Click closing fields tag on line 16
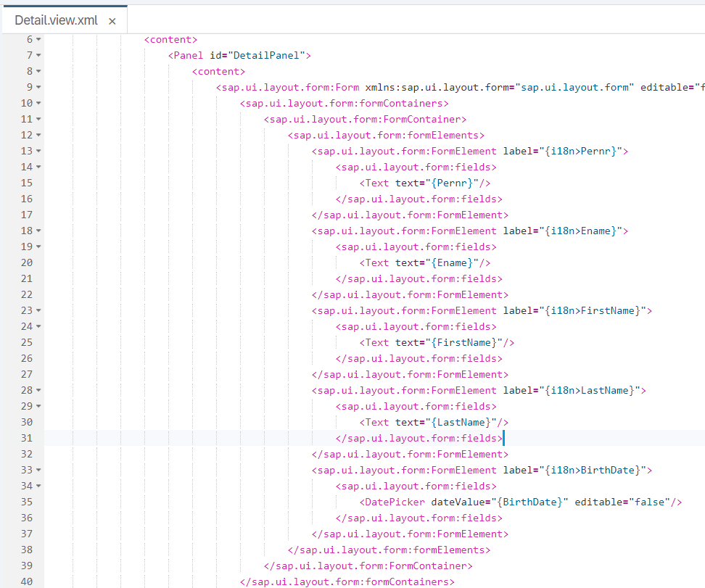Screen dimensions: 705x588 click(419, 199)
